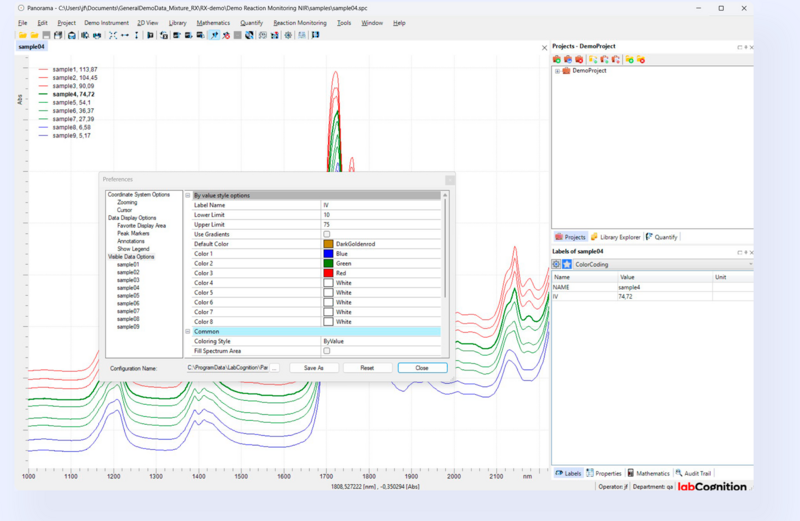Switch to the Audit Trail tab
The width and height of the screenshot is (800, 521).
pos(693,474)
